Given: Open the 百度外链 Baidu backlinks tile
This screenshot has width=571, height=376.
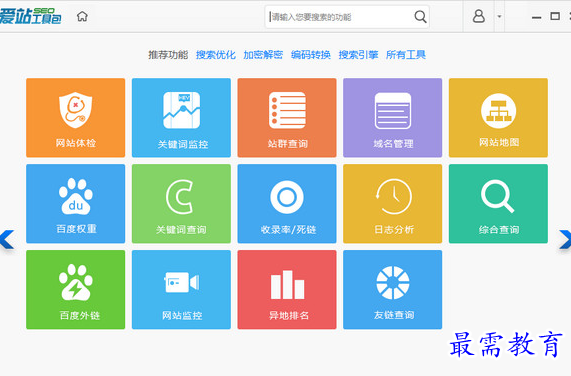Looking at the screenshot, I should pos(75,289).
